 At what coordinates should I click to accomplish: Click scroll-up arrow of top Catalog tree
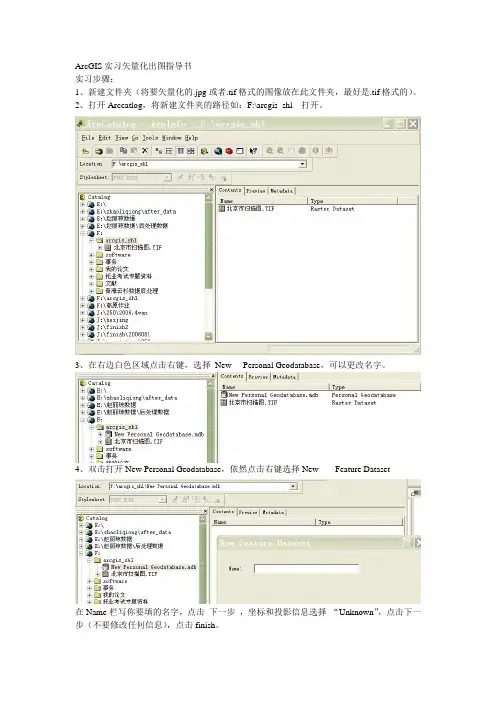(x=209, y=197)
